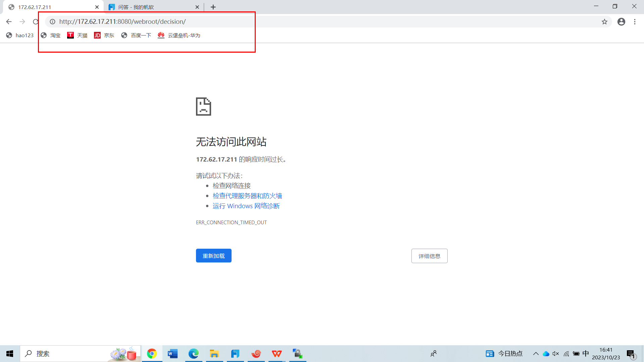The width and height of the screenshot is (644, 362).
Task: Click the 无法访问此网站 heading
Action: point(231,142)
